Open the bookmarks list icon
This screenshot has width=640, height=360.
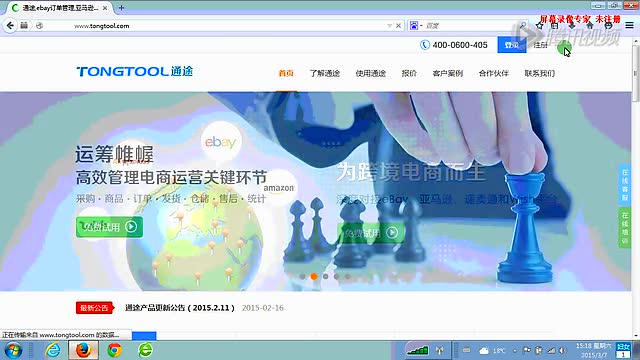point(555,26)
